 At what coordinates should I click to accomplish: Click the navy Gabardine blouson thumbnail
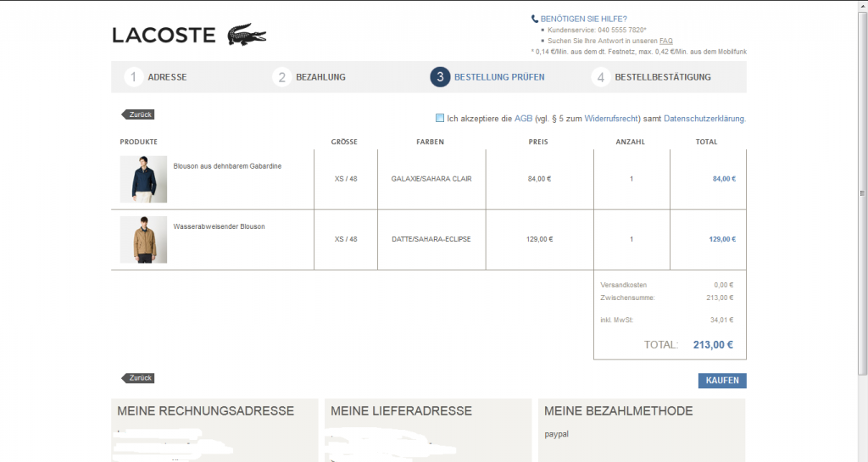(143, 179)
